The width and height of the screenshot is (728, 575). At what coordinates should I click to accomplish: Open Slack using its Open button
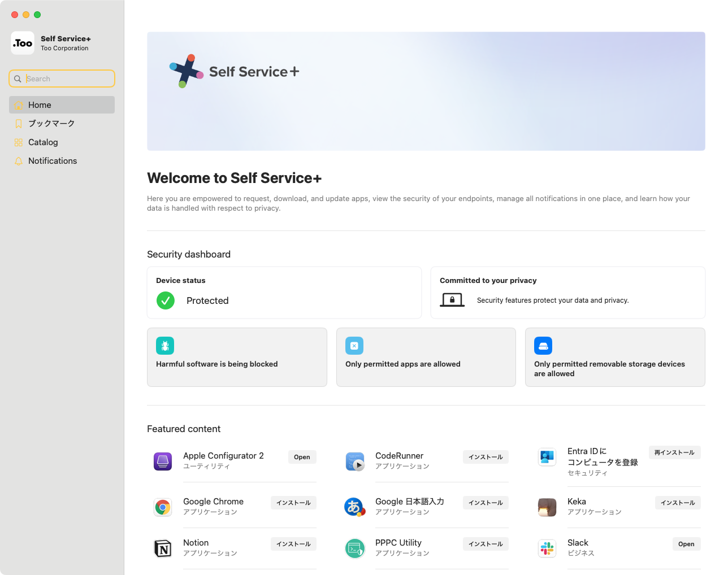coord(686,544)
